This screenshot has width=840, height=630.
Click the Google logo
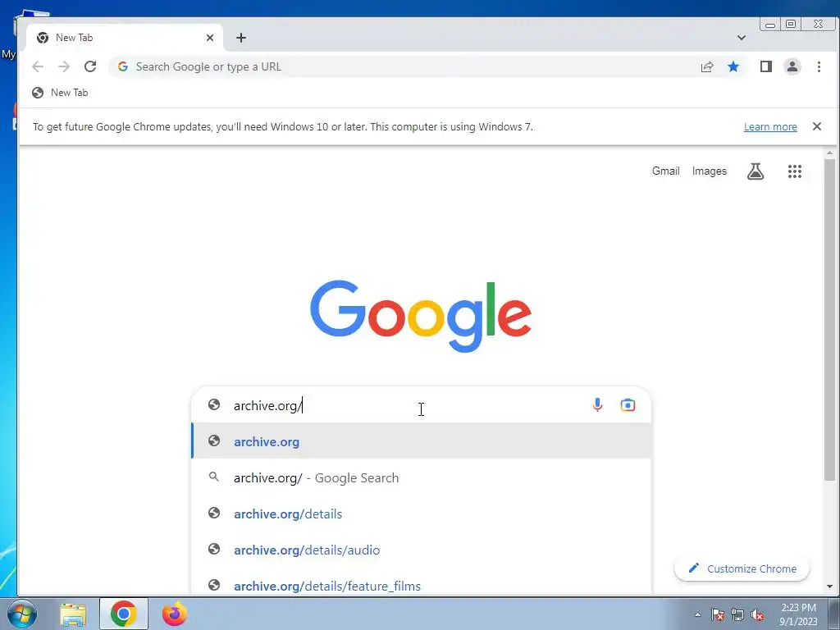point(421,316)
